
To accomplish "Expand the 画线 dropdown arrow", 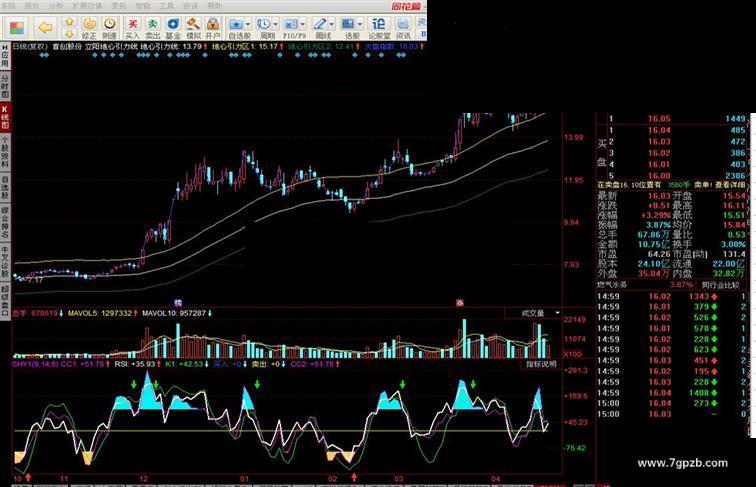I will coord(332,24).
